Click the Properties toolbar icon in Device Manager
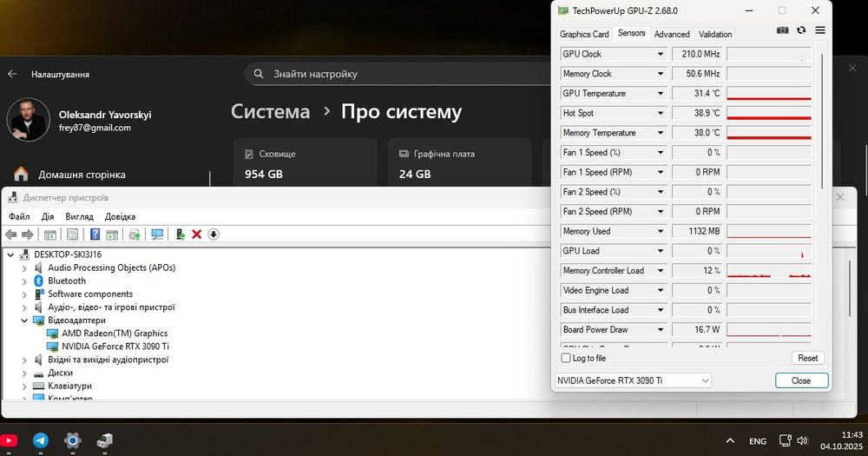 pos(73,235)
